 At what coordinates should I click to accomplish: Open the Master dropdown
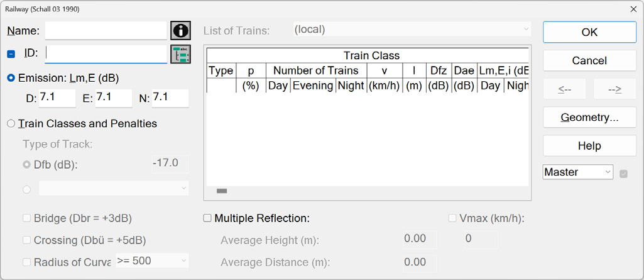pos(578,172)
